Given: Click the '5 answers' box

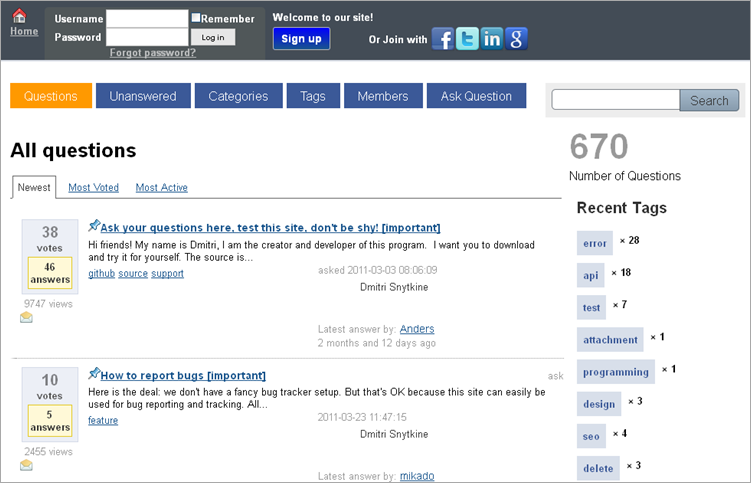Looking at the screenshot, I should 50,421.
